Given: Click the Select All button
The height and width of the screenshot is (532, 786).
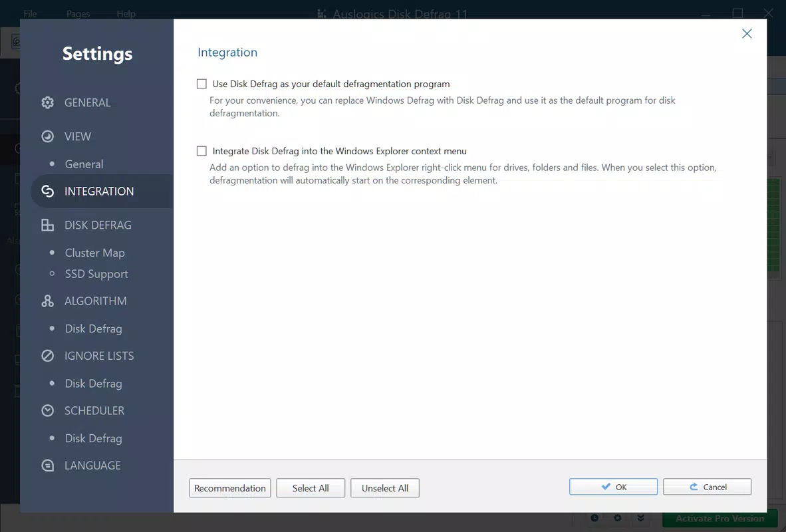Looking at the screenshot, I should (311, 488).
